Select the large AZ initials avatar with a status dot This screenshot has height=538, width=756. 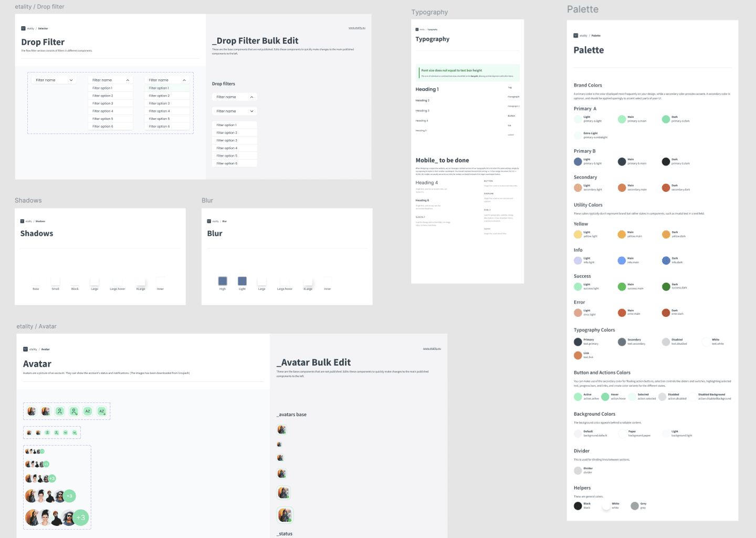pyautogui.click(x=102, y=411)
